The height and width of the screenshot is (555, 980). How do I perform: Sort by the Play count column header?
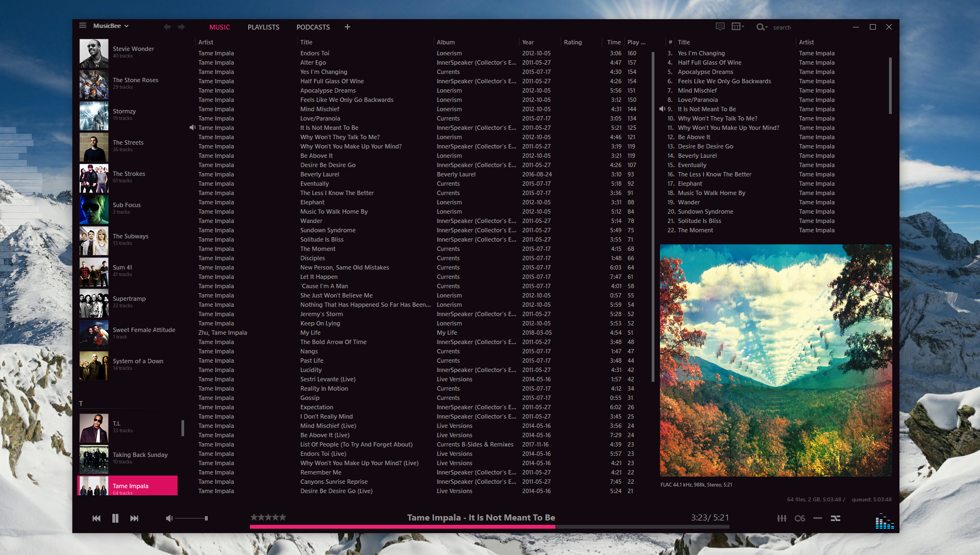[x=636, y=42]
